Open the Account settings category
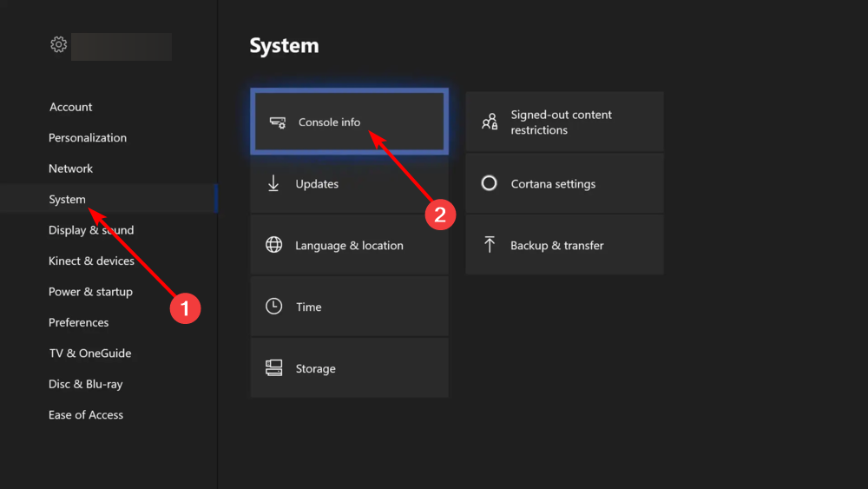 [x=70, y=107]
